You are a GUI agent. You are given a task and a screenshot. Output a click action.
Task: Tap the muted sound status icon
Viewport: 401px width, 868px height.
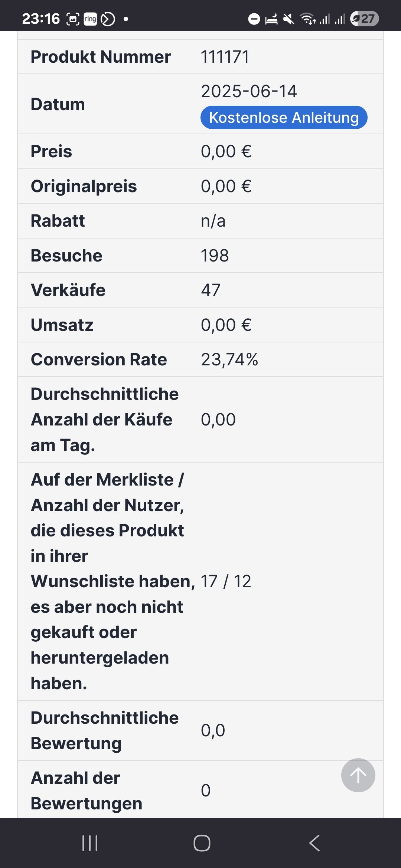tap(288, 19)
